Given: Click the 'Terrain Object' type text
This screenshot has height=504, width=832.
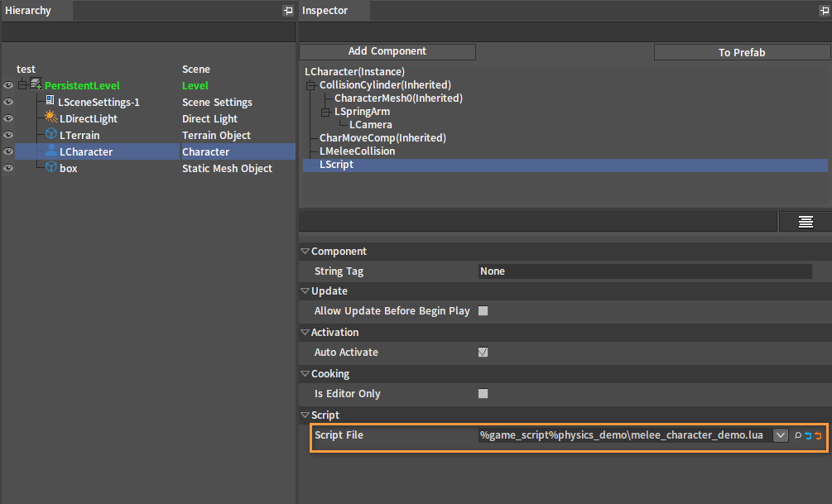Looking at the screenshot, I should pyautogui.click(x=217, y=135).
